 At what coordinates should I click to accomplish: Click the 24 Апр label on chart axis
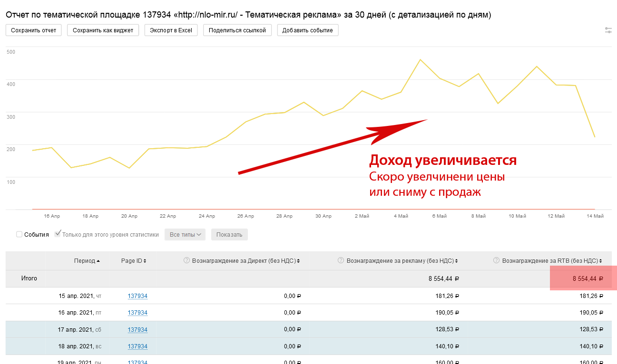pos(207,216)
